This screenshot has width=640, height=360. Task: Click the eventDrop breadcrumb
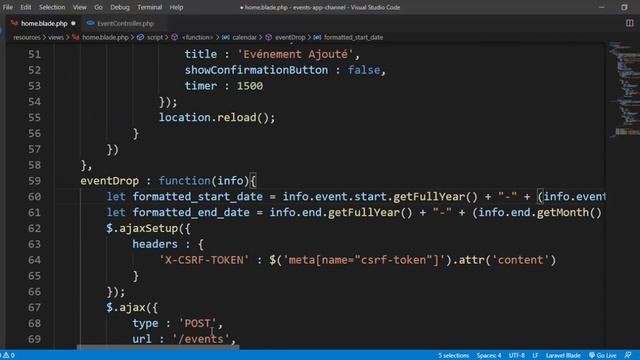click(290, 37)
